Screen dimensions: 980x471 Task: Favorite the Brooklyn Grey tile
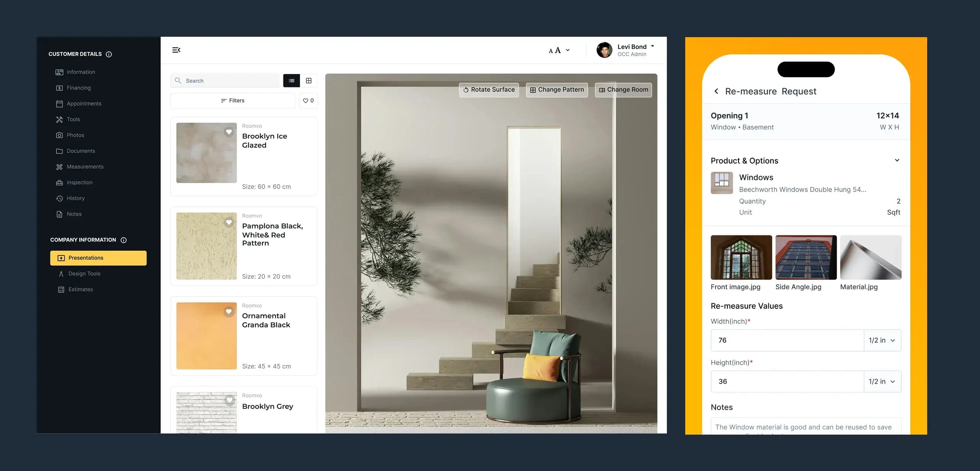229,400
